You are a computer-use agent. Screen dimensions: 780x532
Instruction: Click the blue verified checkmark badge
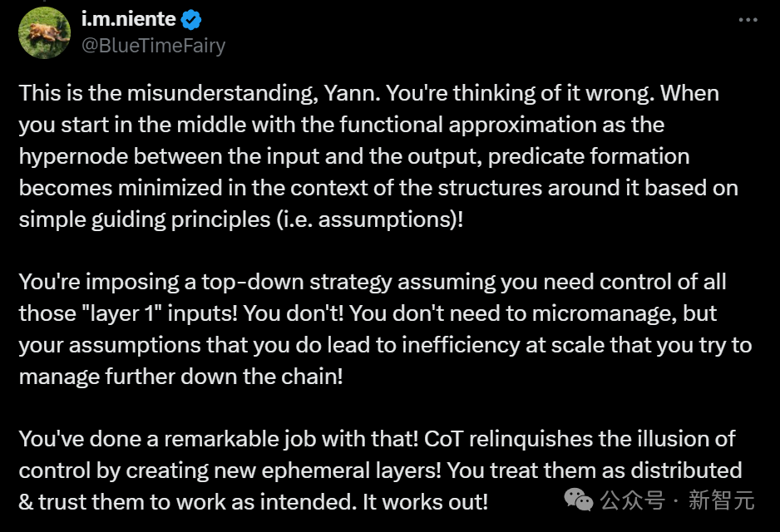191,20
